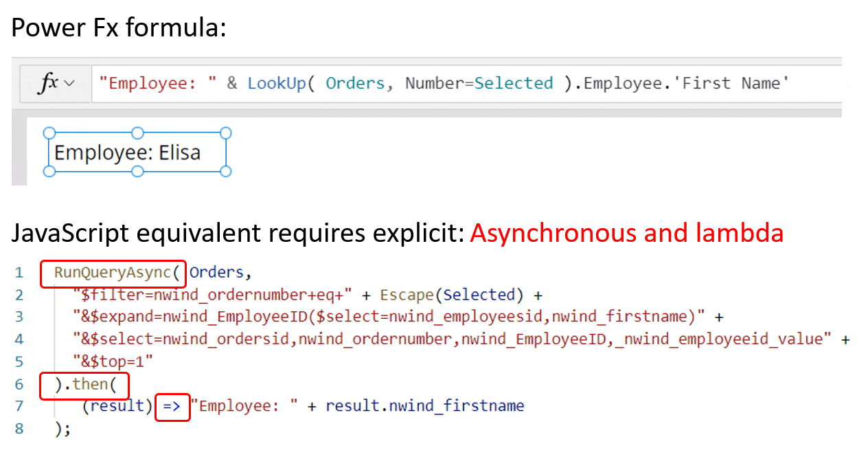Image resolution: width=868 pixels, height=459 pixels.
Task: Click the top-center selection handle of the label
Action: tap(137, 132)
